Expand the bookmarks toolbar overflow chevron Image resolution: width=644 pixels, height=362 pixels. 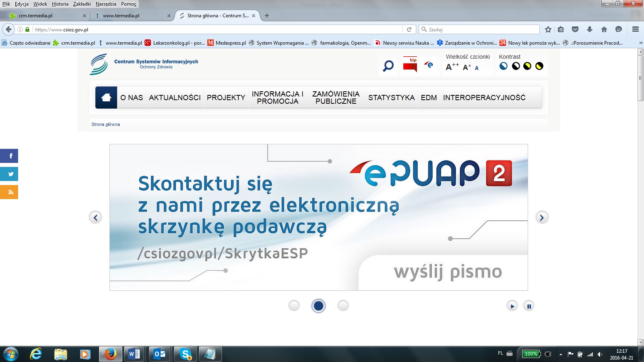[x=640, y=43]
